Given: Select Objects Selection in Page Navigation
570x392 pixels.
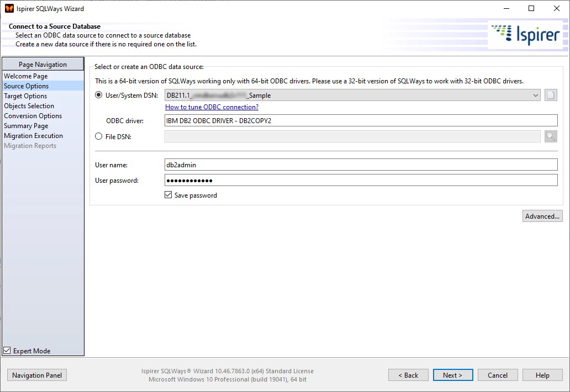Looking at the screenshot, I should [x=29, y=105].
